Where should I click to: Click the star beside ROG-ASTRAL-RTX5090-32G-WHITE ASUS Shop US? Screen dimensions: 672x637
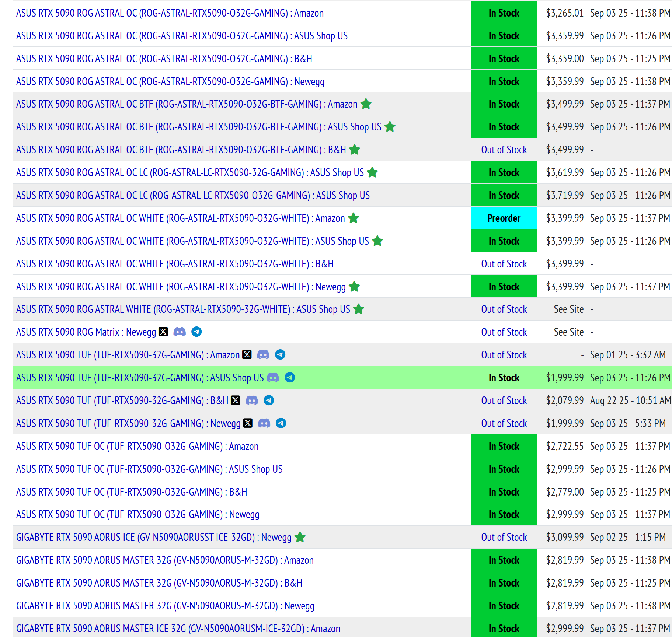(359, 309)
